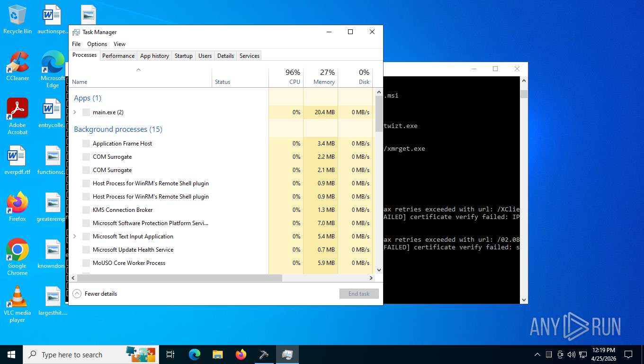Click the pickaxe app icon in the taskbar

pos(264,355)
